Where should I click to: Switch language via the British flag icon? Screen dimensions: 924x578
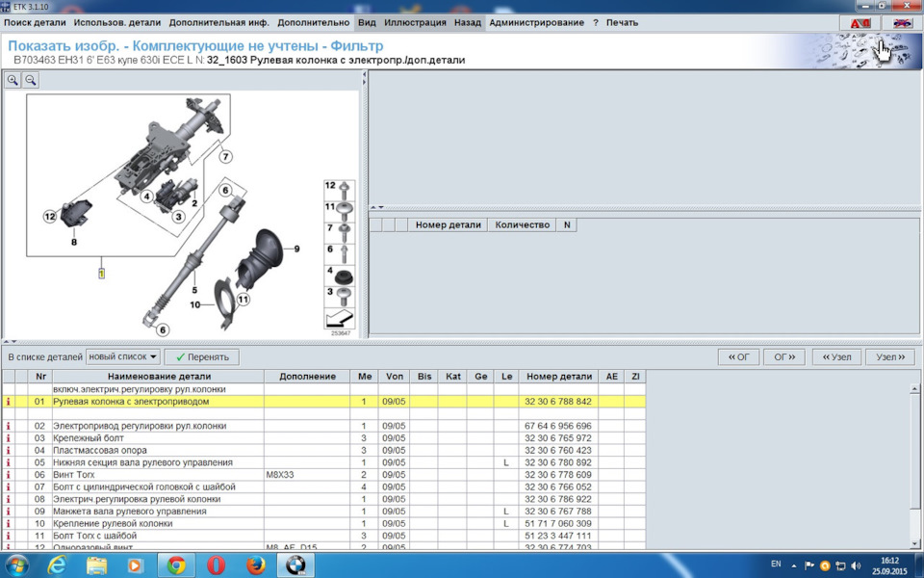coord(902,23)
